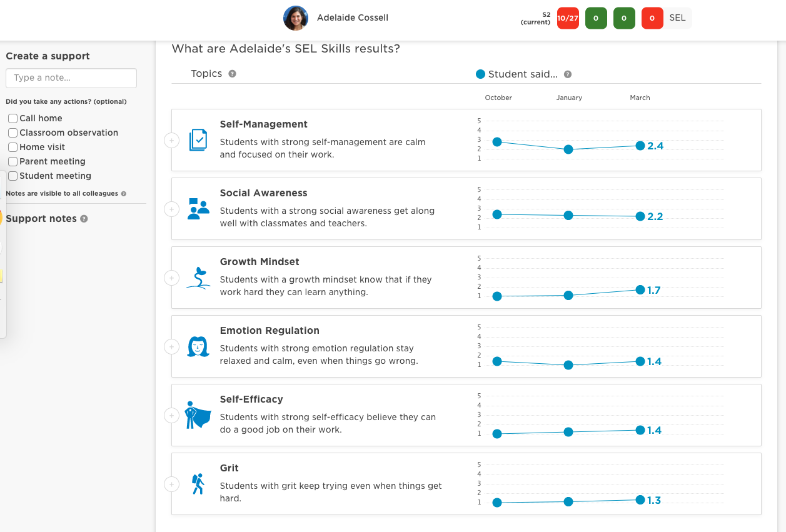Click Self-Management January data point
Viewport: 786px width, 532px height.
pyautogui.click(x=568, y=149)
